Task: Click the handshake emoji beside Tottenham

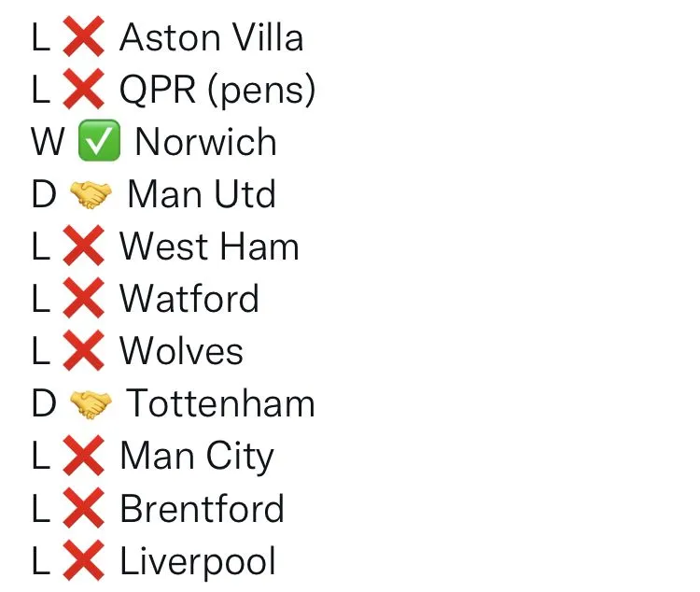Action: pos(91,404)
